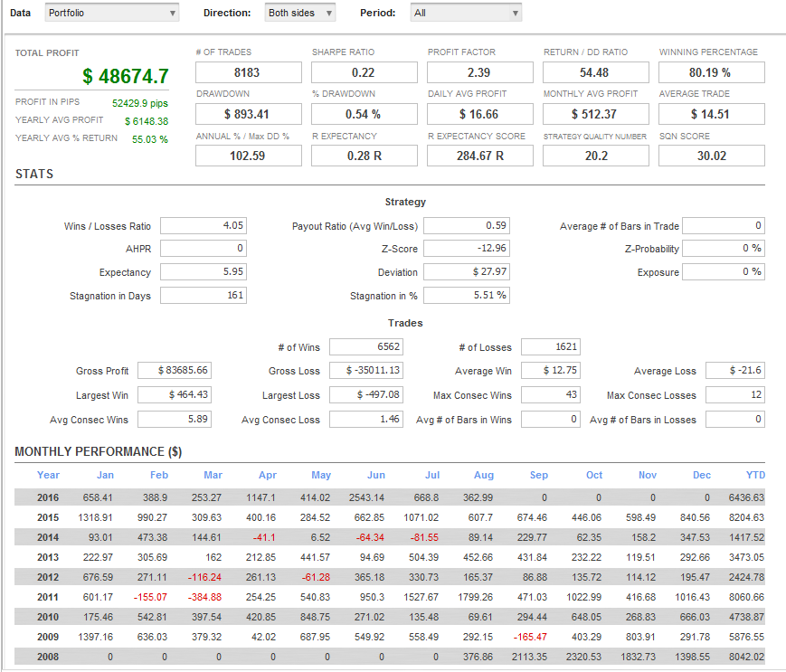Click the YTD column header
The image size is (786, 672).
click(755, 475)
